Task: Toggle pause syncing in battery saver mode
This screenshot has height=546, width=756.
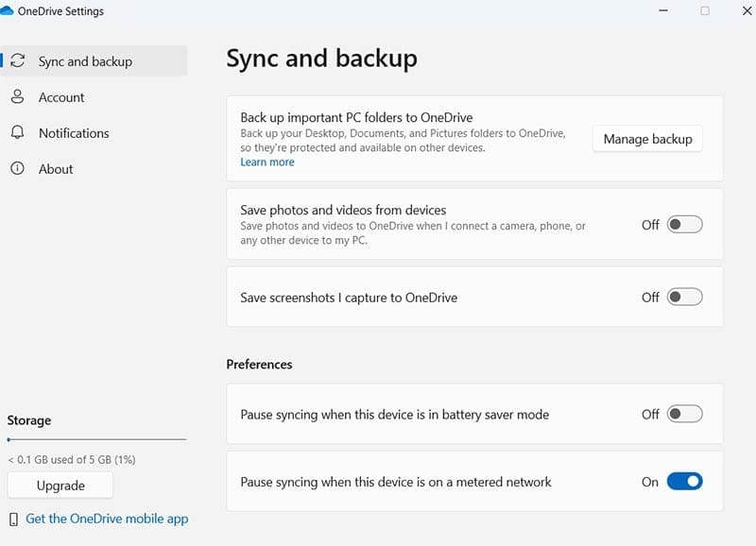Action: [684, 414]
